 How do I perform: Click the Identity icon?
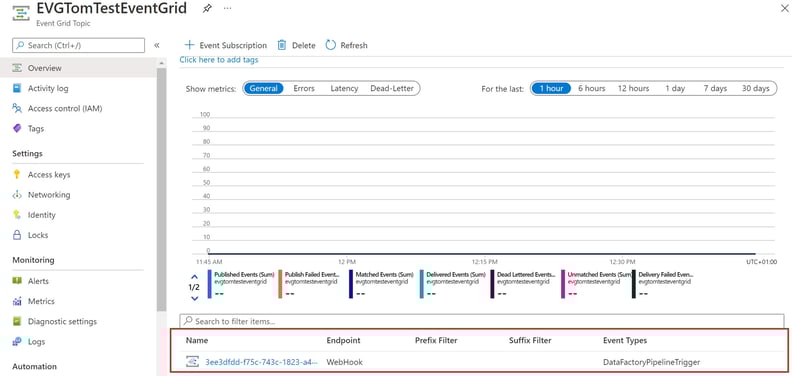pyautogui.click(x=17, y=215)
